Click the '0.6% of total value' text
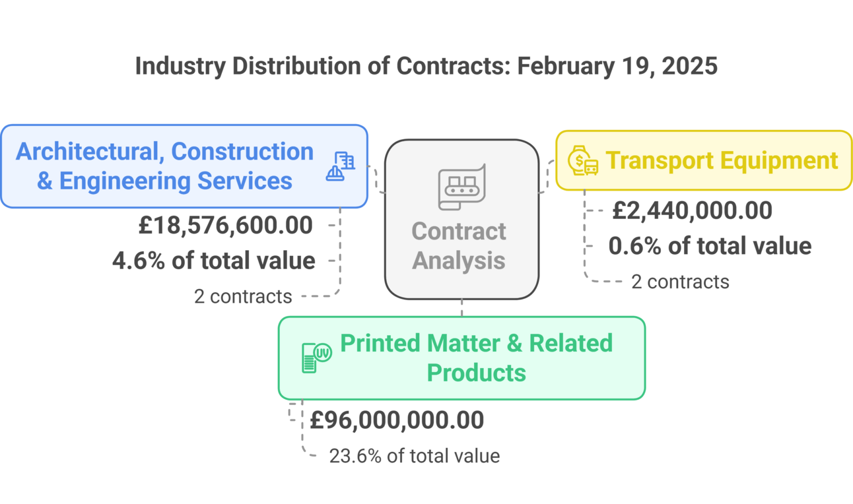 tap(710, 246)
